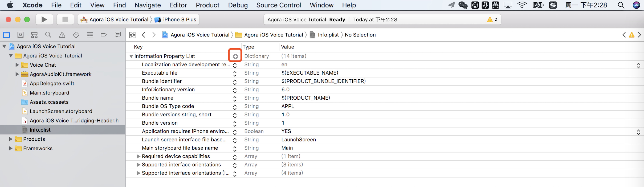Viewport: 644px width, 187px height.
Task: Open the Debug navigator icon
Action: tap(90, 35)
